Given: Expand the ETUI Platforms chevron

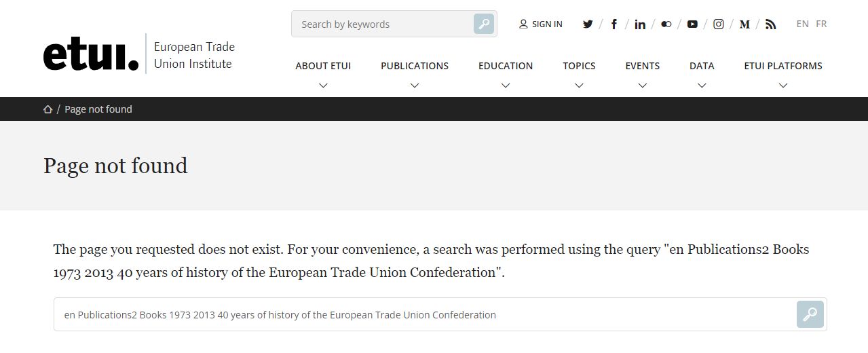Looking at the screenshot, I should pos(782,86).
